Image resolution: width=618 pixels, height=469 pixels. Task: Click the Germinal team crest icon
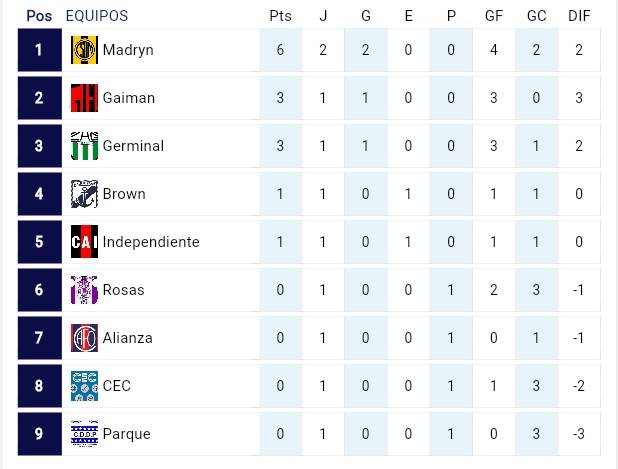click(84, 146)
